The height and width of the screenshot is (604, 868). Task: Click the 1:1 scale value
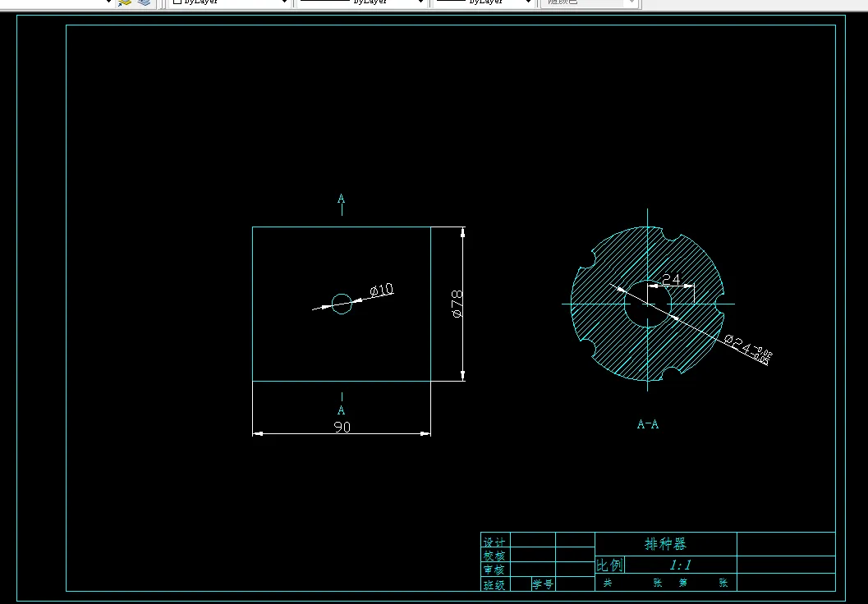[x=680, y=565]
